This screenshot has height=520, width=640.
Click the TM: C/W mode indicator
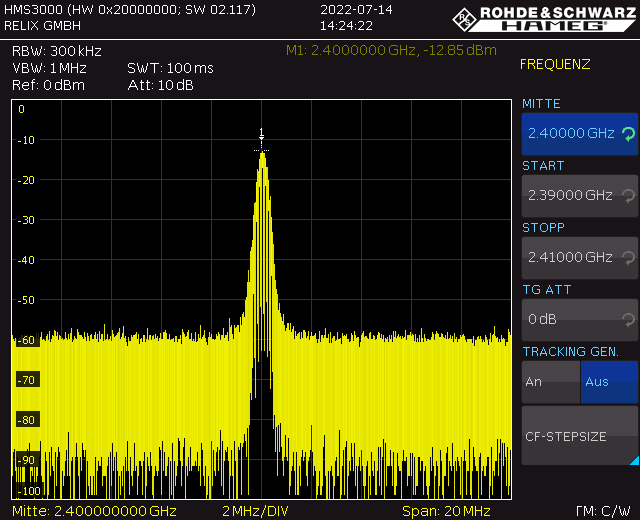[x=603, y=511]
